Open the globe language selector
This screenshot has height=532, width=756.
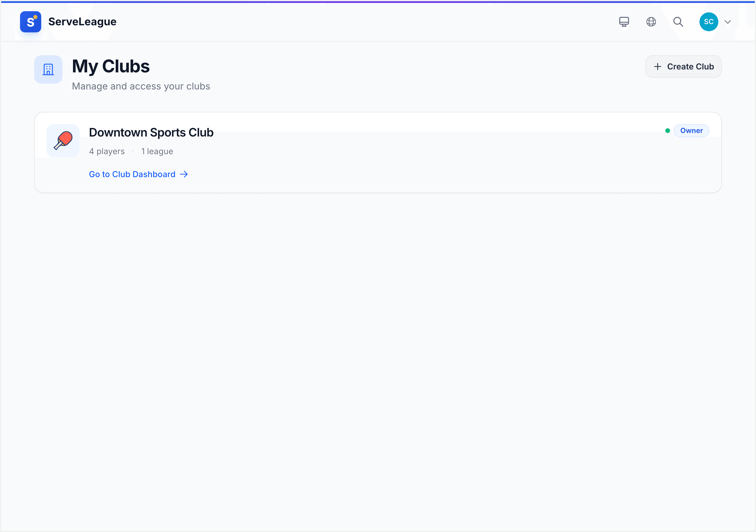651,22
